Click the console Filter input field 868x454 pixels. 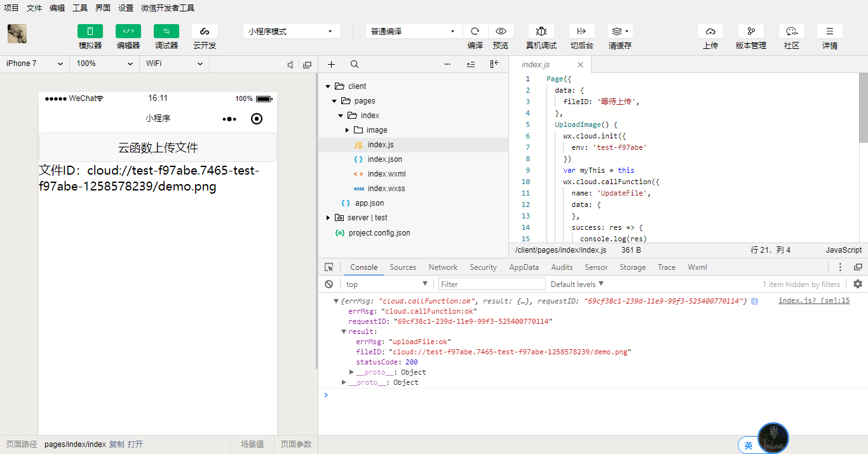click(x=492, y=284)
